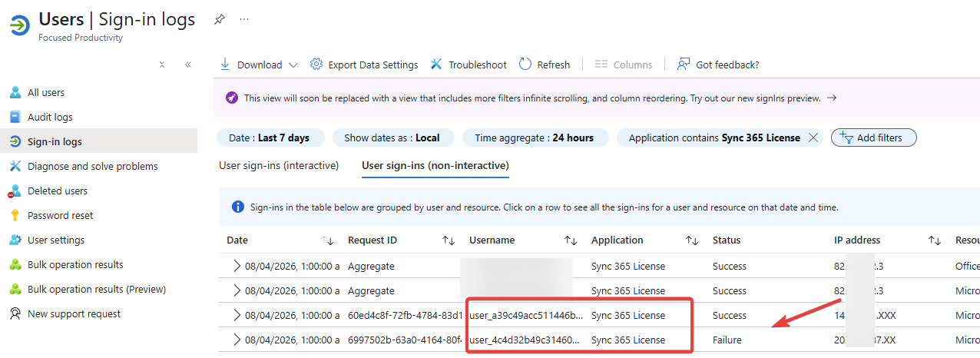Open the Troubleshoot tool
The height and width of the screenshot is (358, 980).
[x=468, y=65]
